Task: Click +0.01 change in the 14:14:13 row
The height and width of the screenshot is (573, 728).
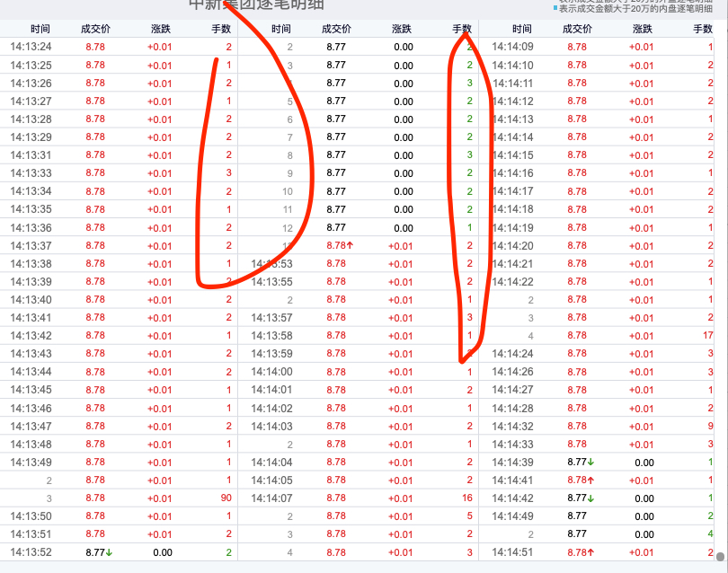Action: (641, 119)
